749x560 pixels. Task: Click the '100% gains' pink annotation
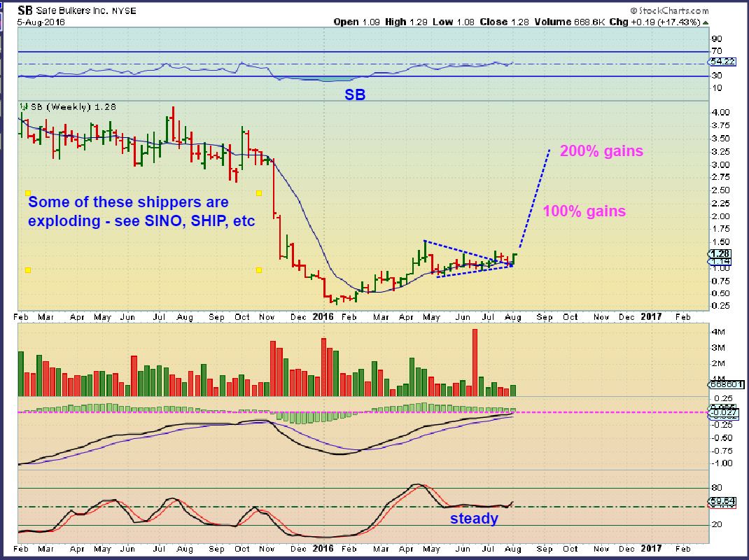584,211
